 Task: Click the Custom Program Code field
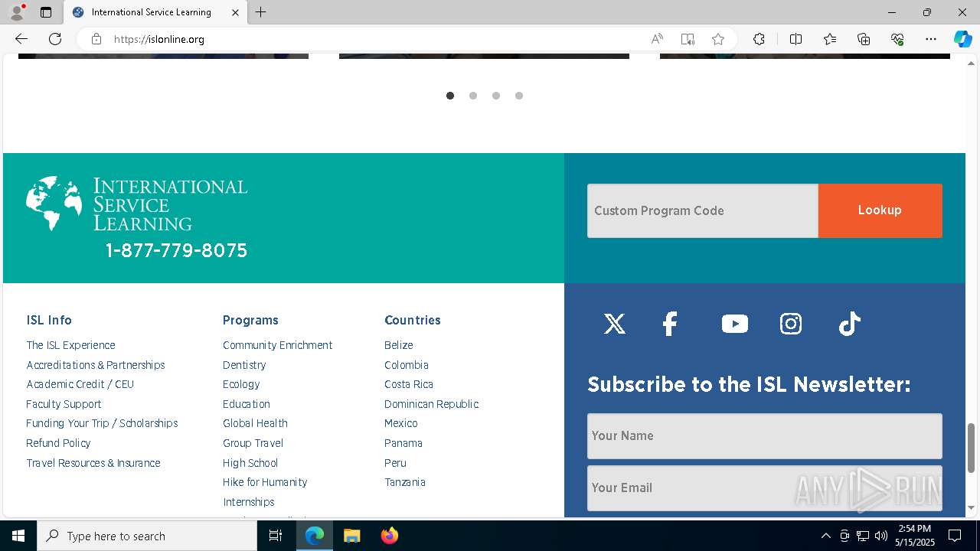click(x=703, y=210)
